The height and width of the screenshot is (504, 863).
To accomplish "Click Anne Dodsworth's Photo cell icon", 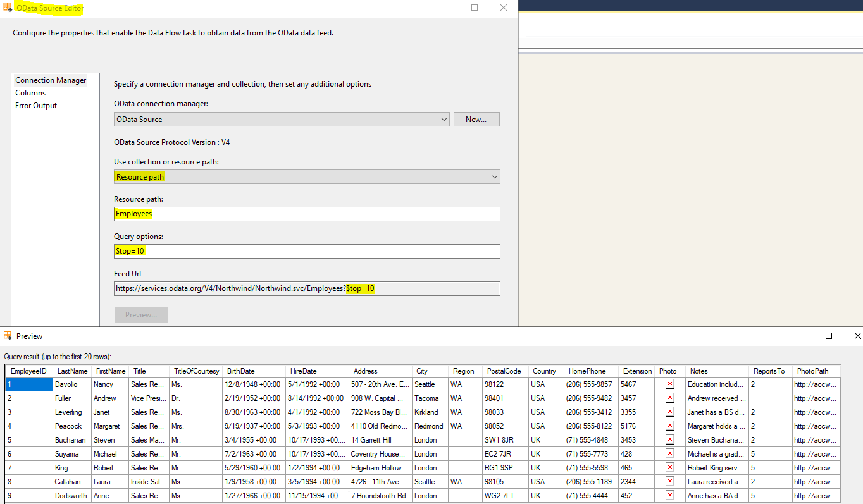I will (x=669, y=495).
